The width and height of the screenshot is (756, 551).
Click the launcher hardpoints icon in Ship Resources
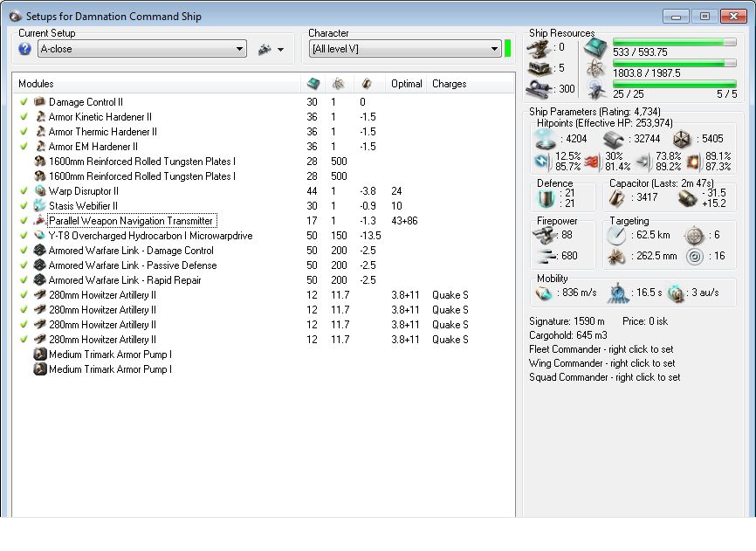point(539,68)
